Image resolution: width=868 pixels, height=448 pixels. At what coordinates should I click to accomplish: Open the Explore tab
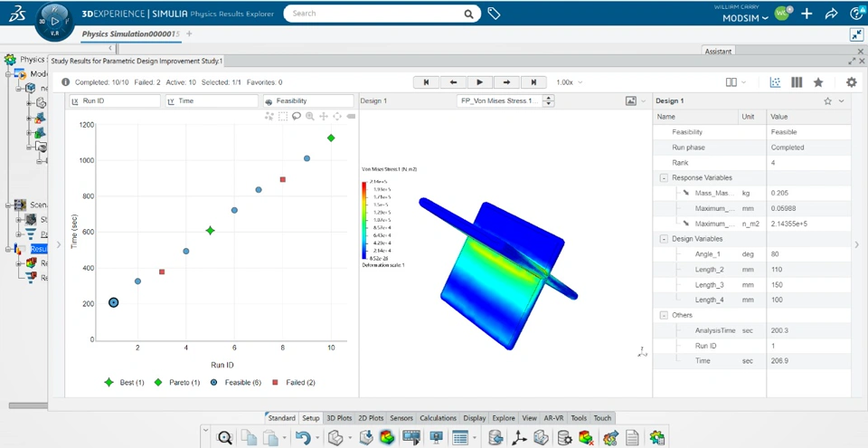pos(504,418)
